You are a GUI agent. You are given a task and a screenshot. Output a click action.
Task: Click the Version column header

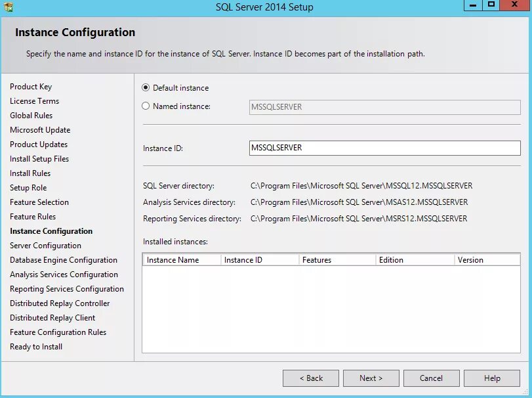(x=487, y=260)
